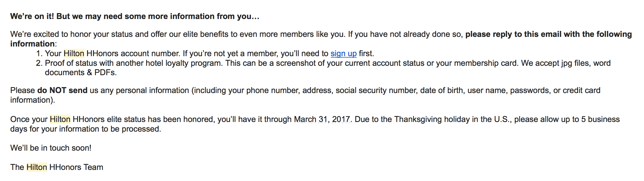Click highlighted "Hilton" before "HHonors elite status"
This screenshot has width=644, height=181.
click(60, 119)
